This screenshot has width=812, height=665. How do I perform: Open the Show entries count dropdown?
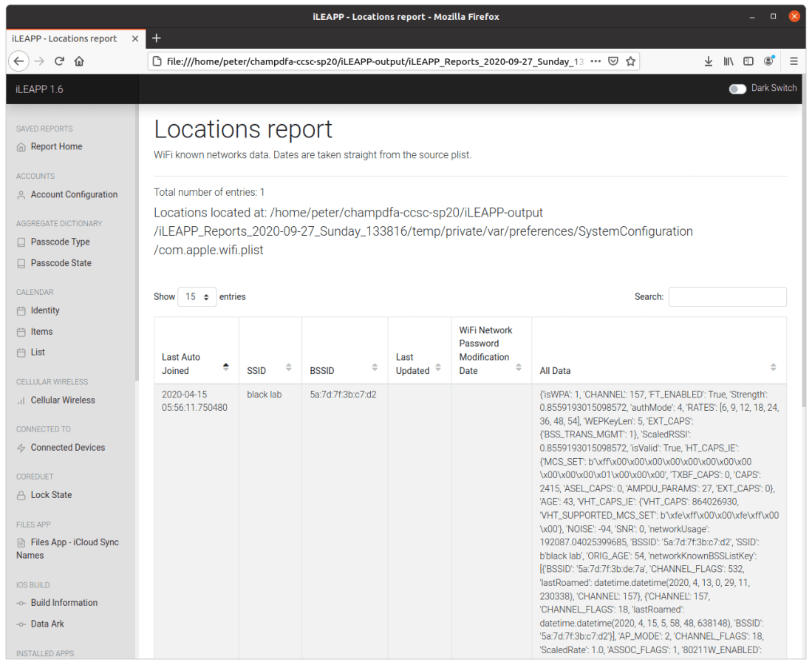197,297
